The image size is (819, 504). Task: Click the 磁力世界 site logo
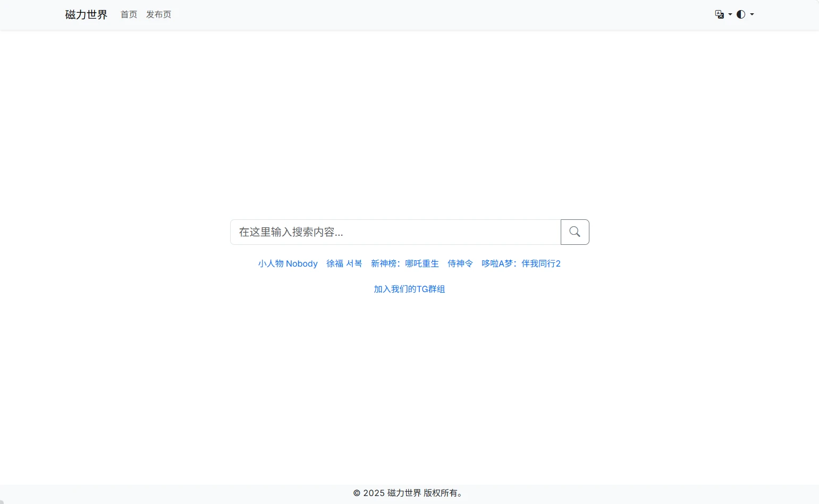(x=86, y=14)
